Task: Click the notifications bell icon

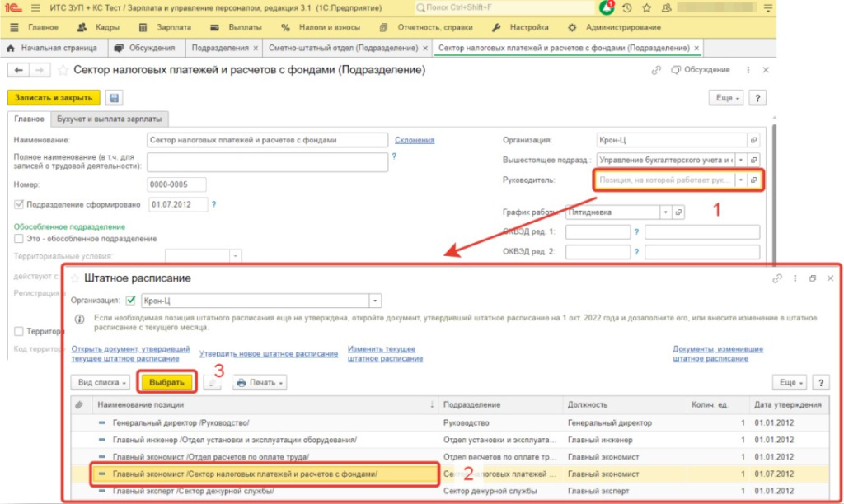Action: (x=607, y=8)
